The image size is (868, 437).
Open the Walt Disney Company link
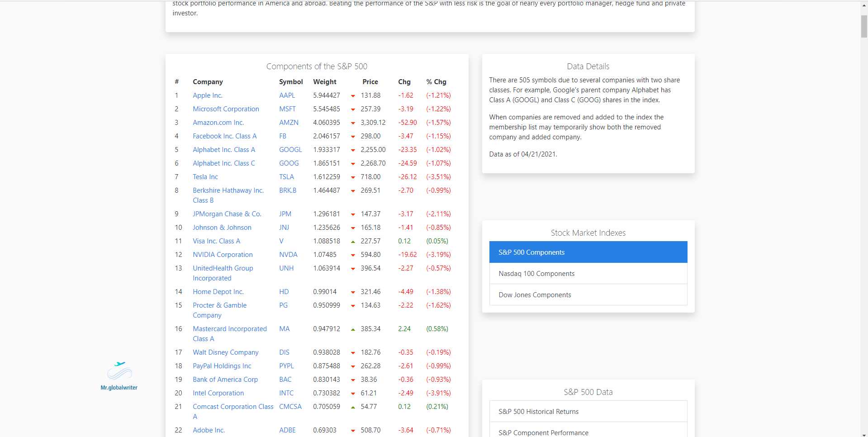225,352
